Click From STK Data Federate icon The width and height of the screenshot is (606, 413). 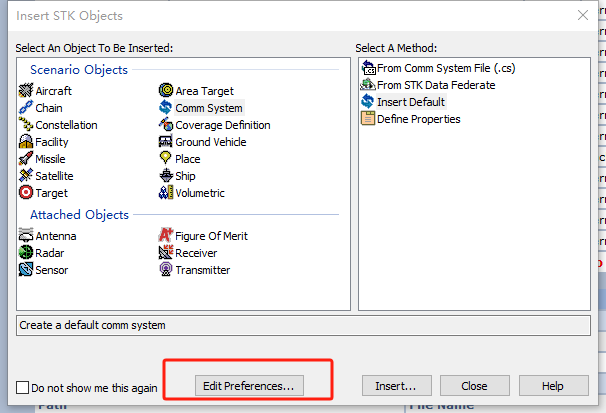(x=368, y=85)
